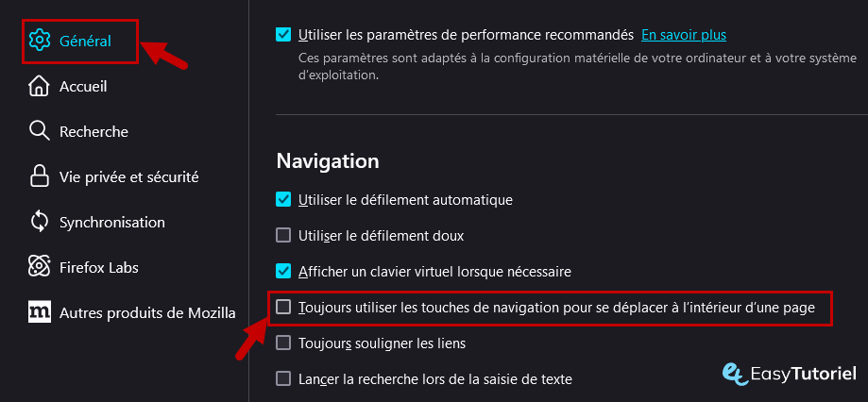Uncheck "Afficher un clavier virtuel" option
The height and width of the screenshot is (402, 868).
click(283, 271)
